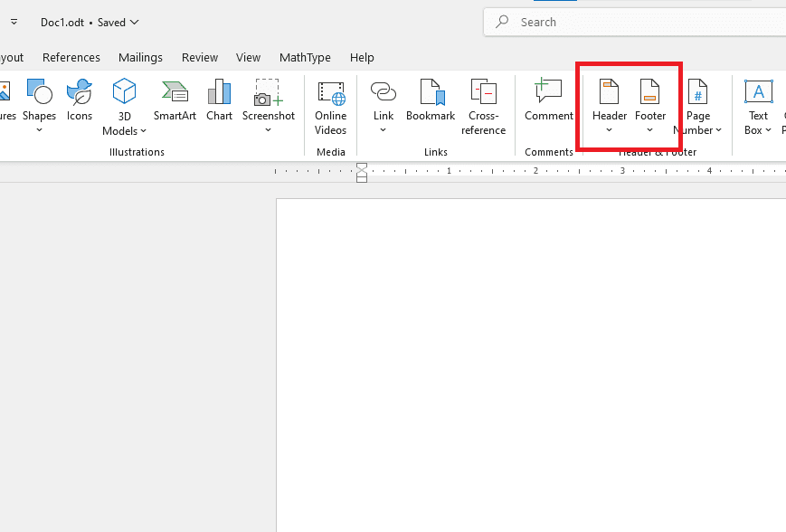The image size is (786, 532).
Task: Expand the Header dropdown arrow
Action: (x=609, y=130)
